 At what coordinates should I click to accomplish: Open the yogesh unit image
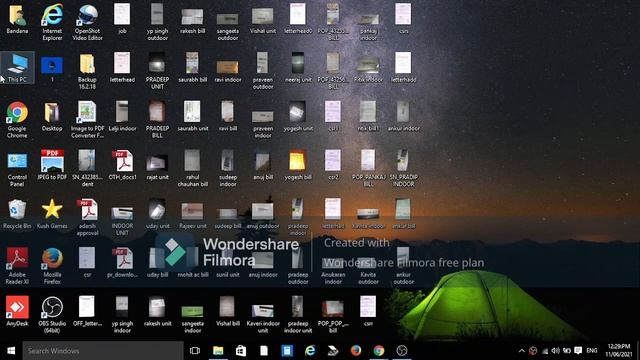point(298,117)
